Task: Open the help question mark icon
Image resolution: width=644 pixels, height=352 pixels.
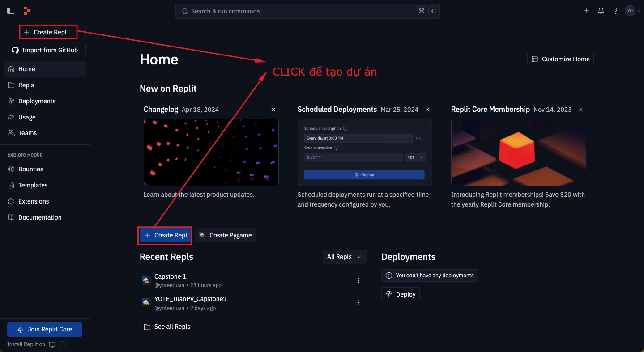Action: [615, 11]
